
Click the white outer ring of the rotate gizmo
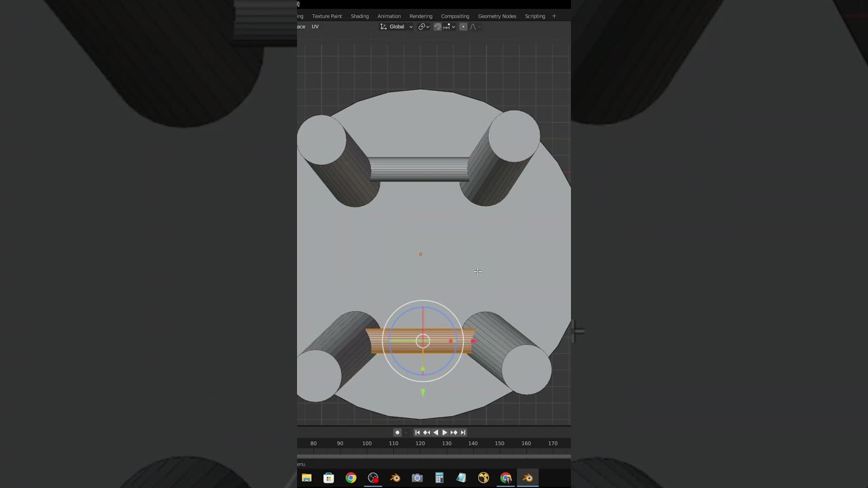422,301
